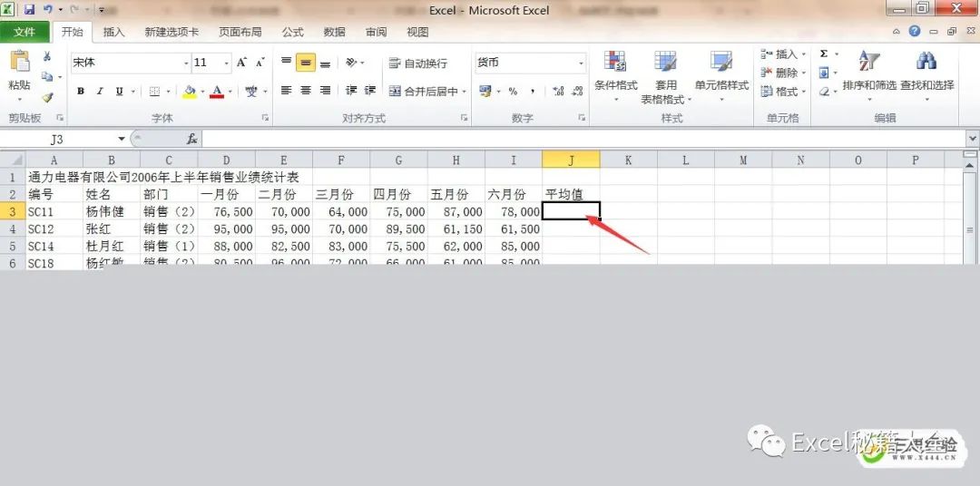
Task: Switch to the View (视图) tab
Action: tap(417, 32)
